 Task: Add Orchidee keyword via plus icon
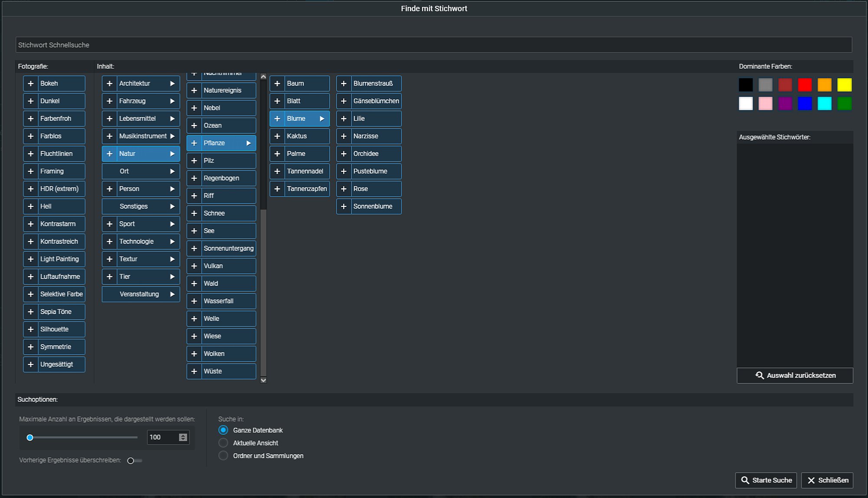344,154
